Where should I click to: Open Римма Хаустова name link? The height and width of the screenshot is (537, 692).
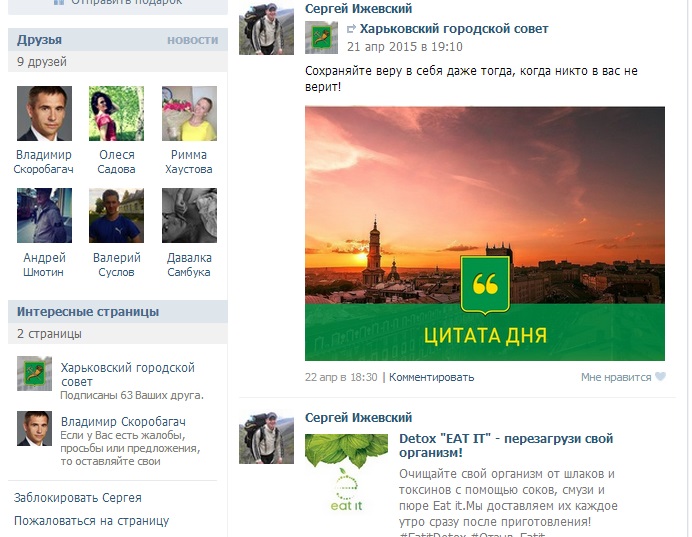pos(189,162)
